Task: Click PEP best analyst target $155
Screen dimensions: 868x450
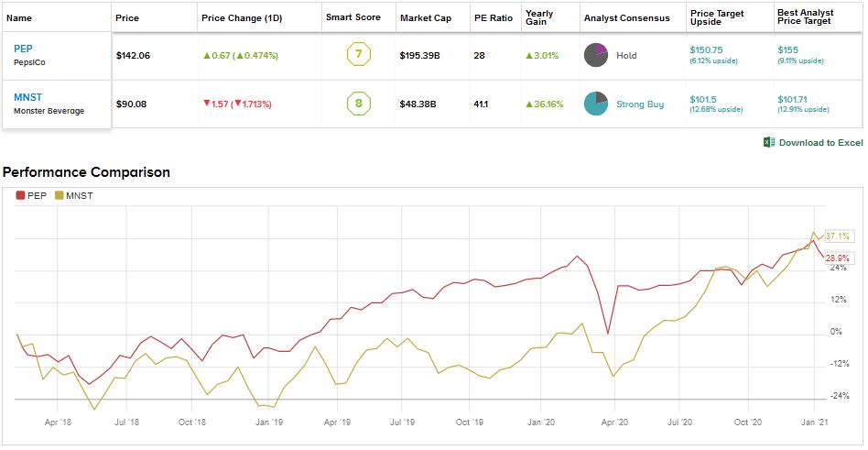Action: coord(787,49)
